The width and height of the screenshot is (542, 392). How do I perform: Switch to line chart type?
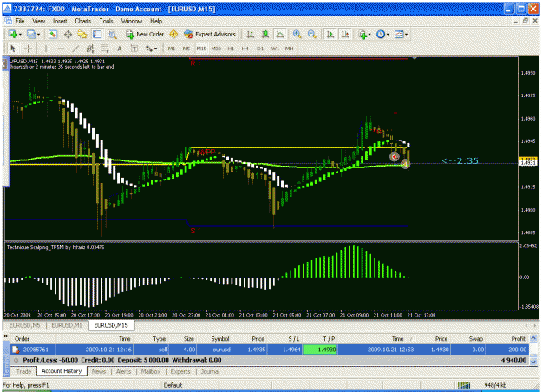[x=279, y=34]
